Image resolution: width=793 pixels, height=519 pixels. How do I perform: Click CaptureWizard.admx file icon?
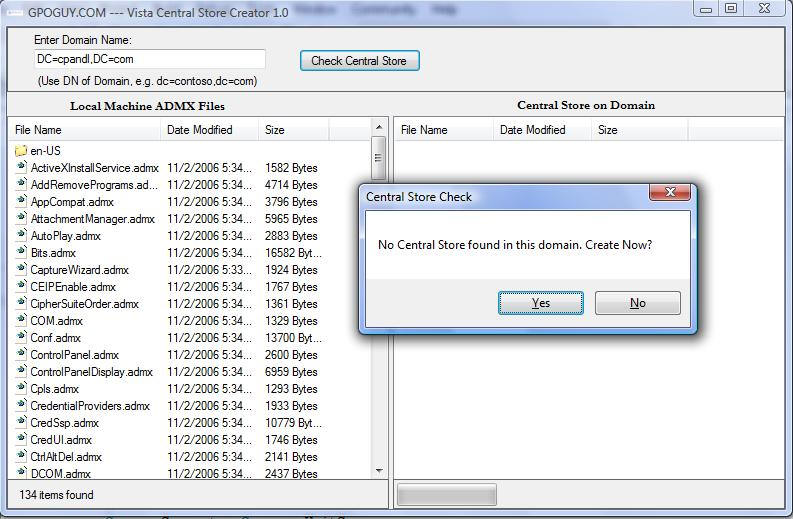[x=21, y=269]
